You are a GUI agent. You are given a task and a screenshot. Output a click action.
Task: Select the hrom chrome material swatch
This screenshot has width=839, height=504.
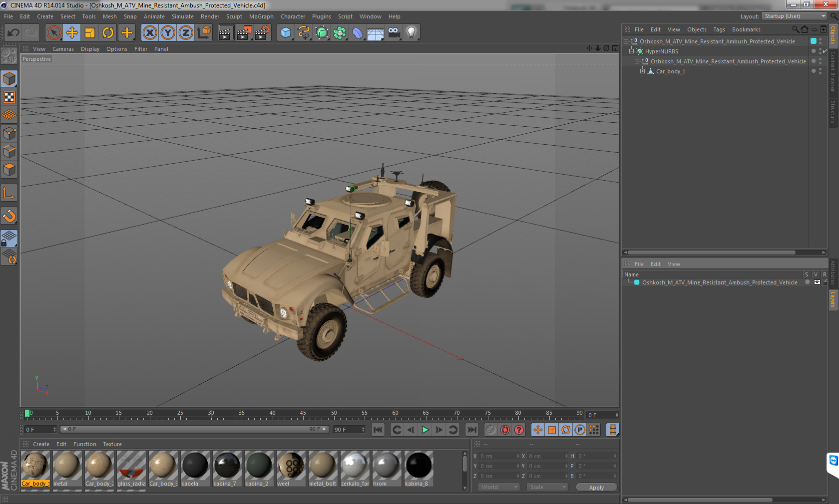pyautogui.click(x=387, y=469)
